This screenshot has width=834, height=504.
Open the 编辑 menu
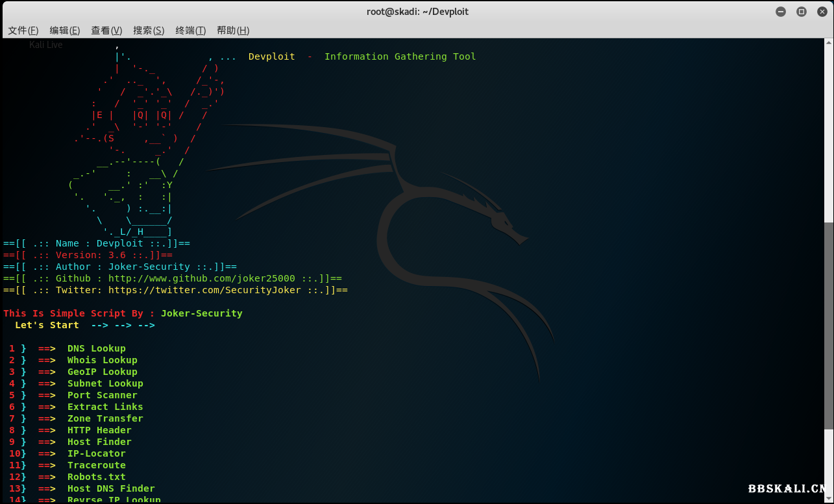[64, 30]
